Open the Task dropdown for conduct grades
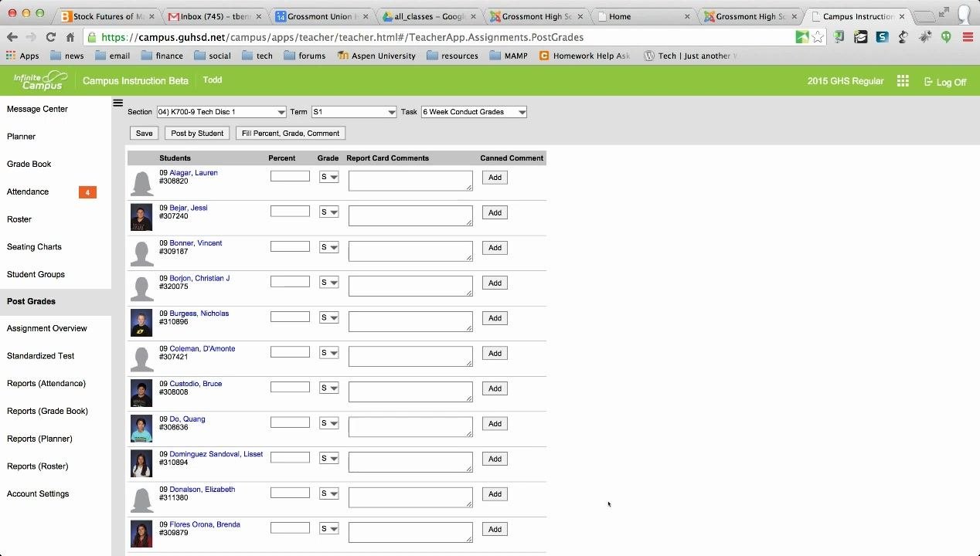The height and width of the screenshot is (556, 980). [474, 112]
